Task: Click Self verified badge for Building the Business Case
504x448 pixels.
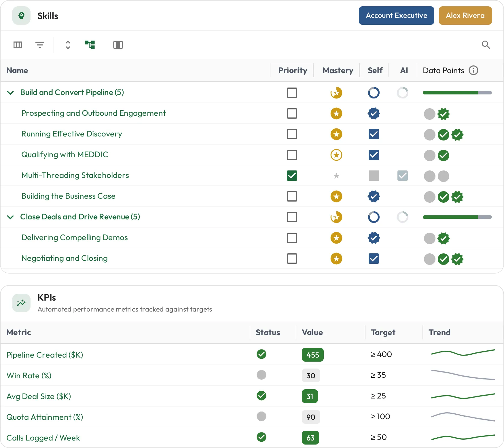Action: coord(374,196)
